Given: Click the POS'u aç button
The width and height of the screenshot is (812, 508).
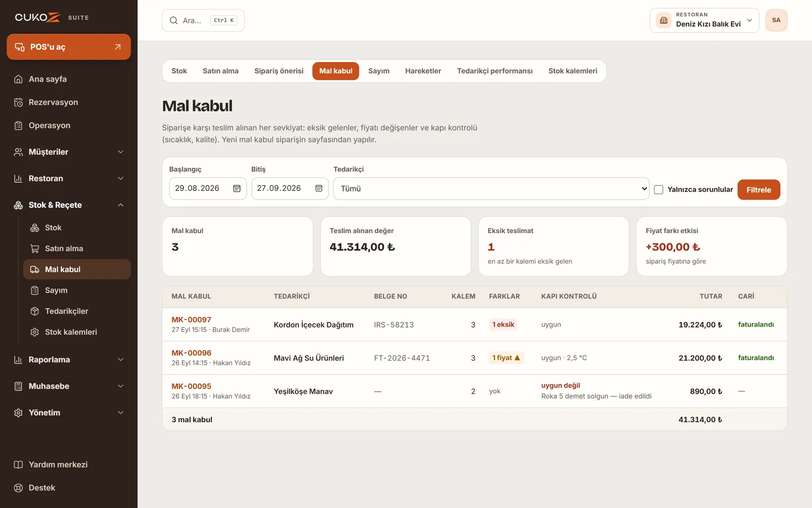Looking at the screenshot, I should point(69,47).
